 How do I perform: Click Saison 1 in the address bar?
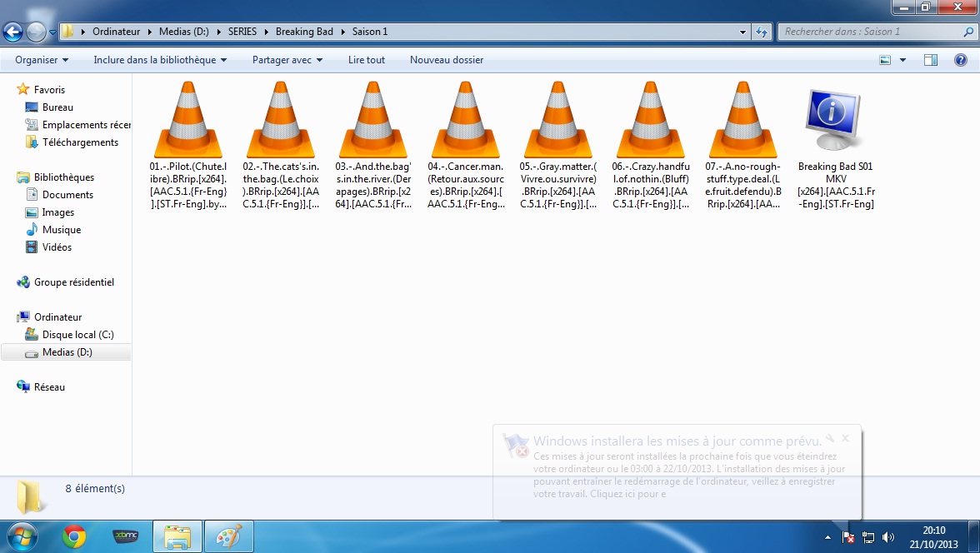click(370, 32)
